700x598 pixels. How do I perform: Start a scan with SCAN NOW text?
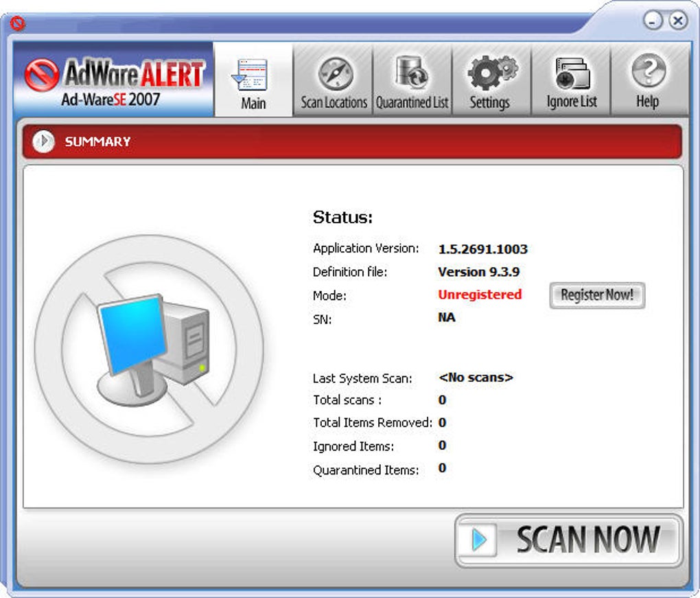587,540
